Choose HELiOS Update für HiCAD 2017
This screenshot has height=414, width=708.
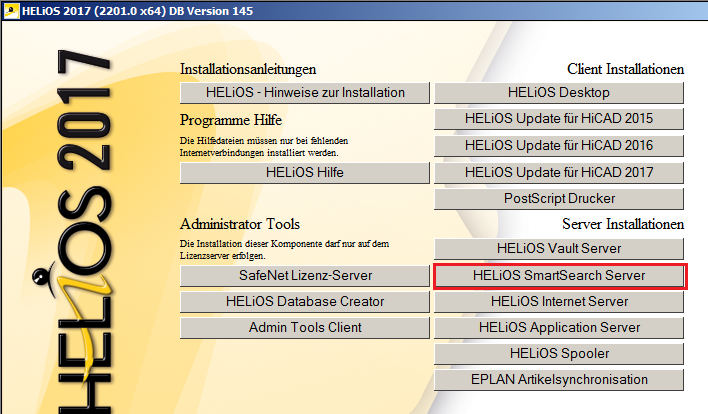559,172
